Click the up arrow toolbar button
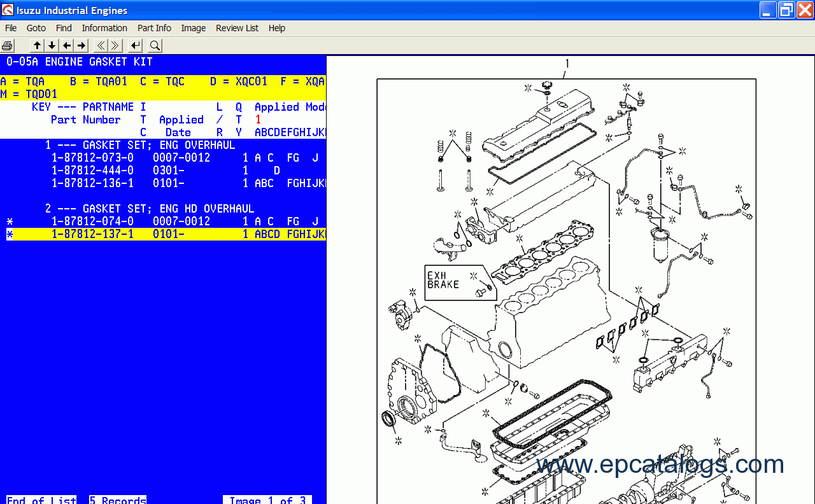The image size is (815, 504). pos(38,45)
